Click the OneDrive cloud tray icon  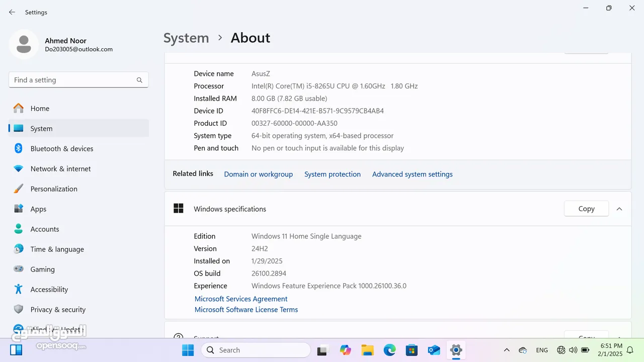click(x=523, y=350)
